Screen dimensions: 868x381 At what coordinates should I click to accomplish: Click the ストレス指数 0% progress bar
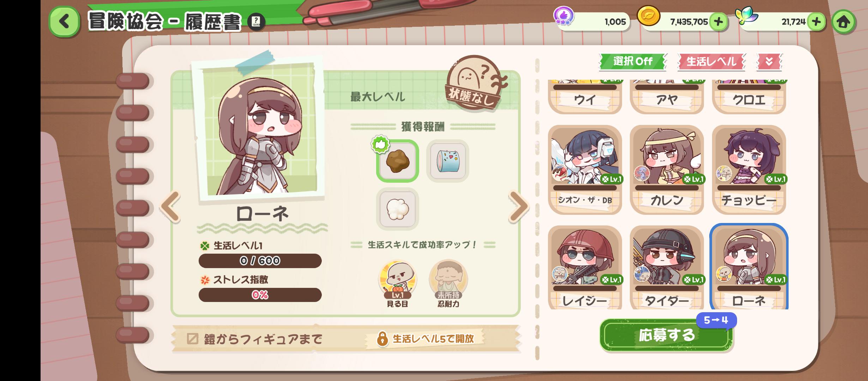(260, 295)
